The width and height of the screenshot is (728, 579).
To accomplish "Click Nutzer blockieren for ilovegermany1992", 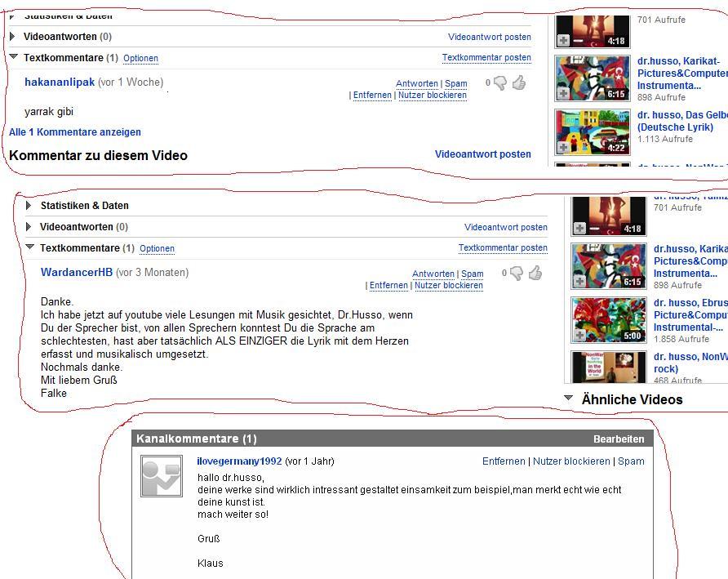I will 571,461.
